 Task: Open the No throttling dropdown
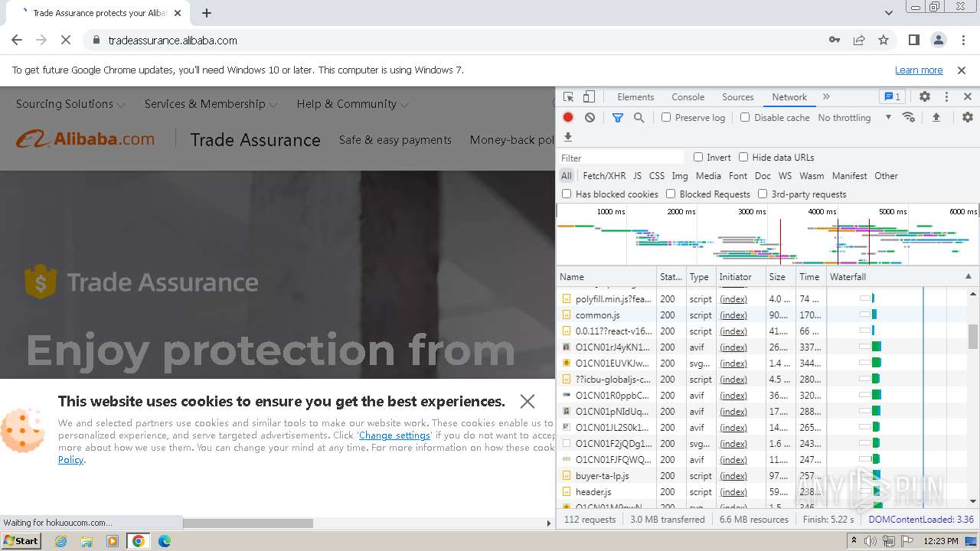coord(854,118)
